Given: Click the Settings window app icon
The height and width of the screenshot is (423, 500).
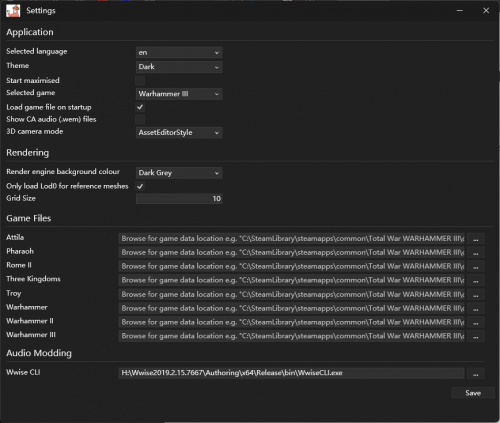Looking at the screenshot, I should [13, 11].
